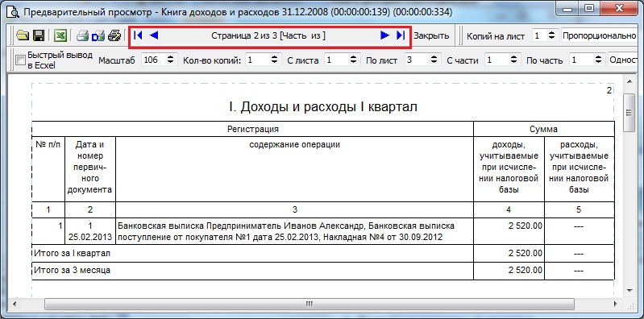Click the Итого за I квартал row label

[72, 253]
